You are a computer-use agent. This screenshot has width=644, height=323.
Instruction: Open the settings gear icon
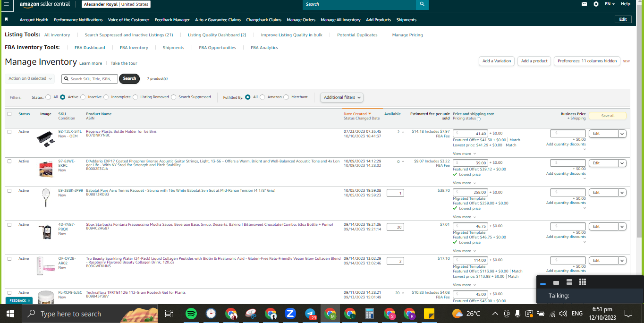(x=596, y=4)
